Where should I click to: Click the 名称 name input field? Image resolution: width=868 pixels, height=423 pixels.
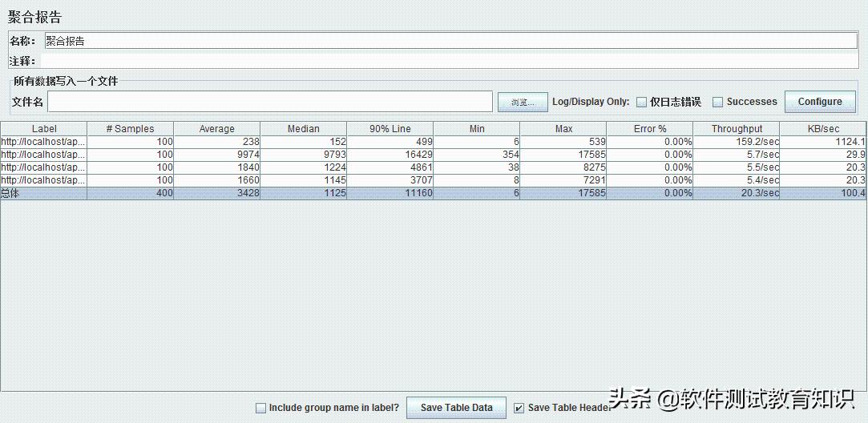click(x=449, y=41)
